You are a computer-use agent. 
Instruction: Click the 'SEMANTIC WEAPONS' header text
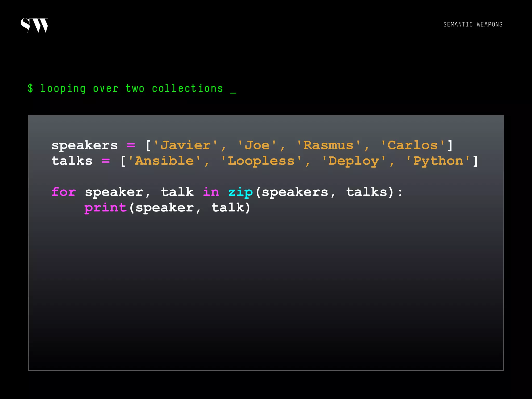click(x=473, y=24)
